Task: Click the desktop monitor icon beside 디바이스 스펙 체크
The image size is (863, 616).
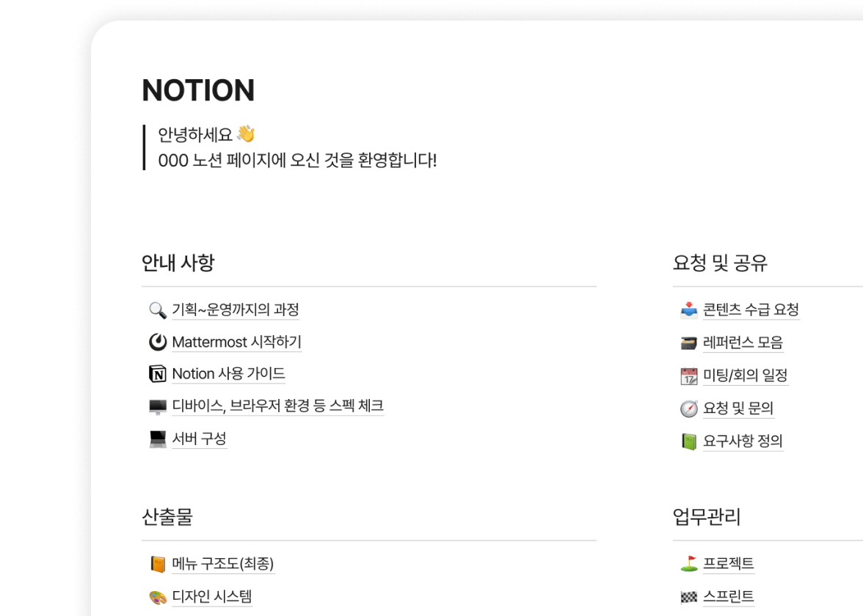Action: 157,406
